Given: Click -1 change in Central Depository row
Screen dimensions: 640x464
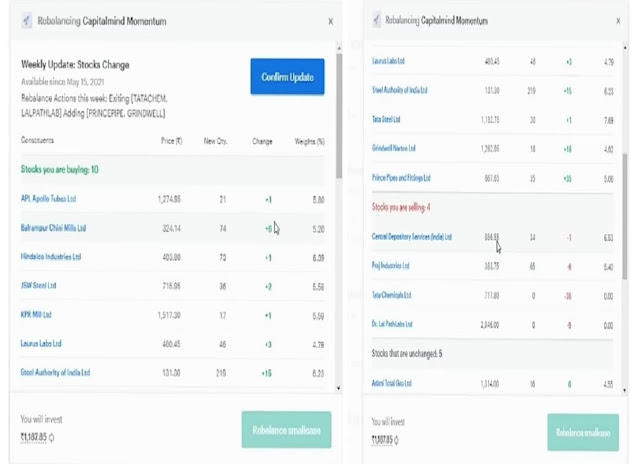Looking at the screenshot, I should click(x=569, y=238).
